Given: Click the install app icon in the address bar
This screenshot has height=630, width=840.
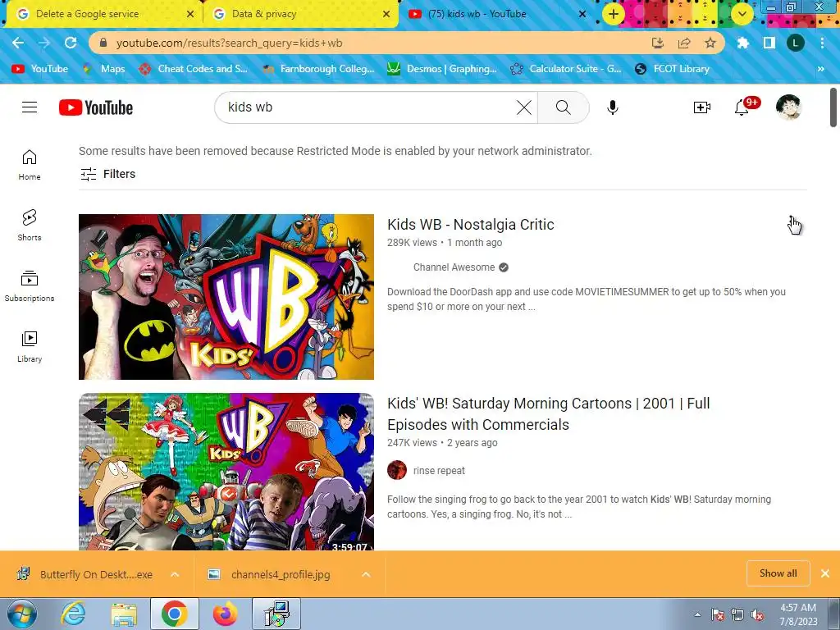Looking at the screenshot, I should pyautogui.click(x=657, y=43).
